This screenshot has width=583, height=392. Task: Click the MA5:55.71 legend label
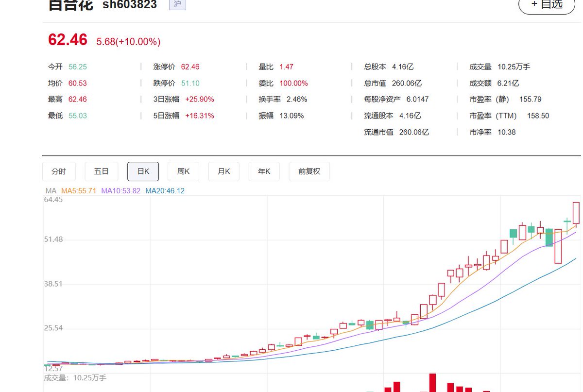click(79, 191)
